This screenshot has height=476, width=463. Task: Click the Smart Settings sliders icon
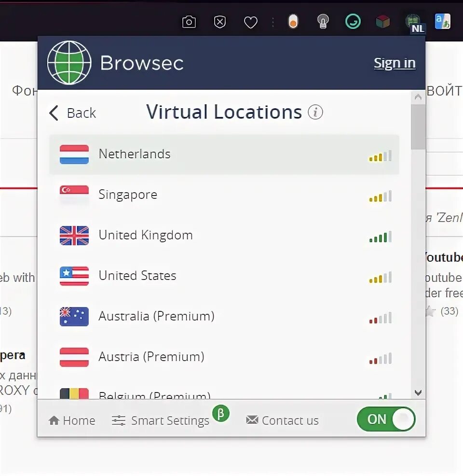tap(119, 420)
